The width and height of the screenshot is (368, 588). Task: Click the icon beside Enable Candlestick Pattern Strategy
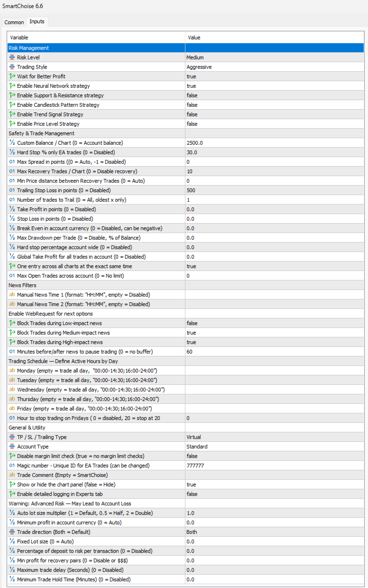(x=12, y=105)
